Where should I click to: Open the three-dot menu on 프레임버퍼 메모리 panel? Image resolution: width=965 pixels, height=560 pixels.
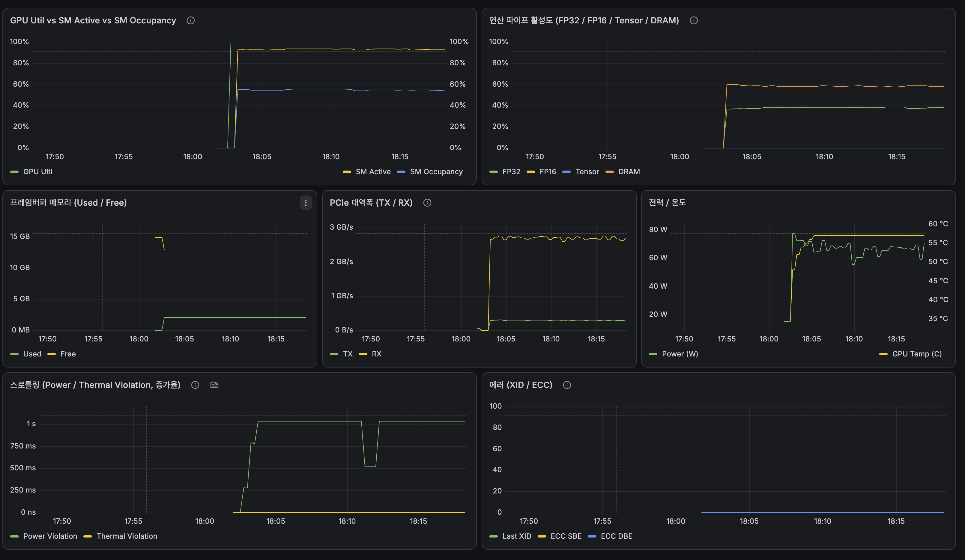(x=306, y=203)
